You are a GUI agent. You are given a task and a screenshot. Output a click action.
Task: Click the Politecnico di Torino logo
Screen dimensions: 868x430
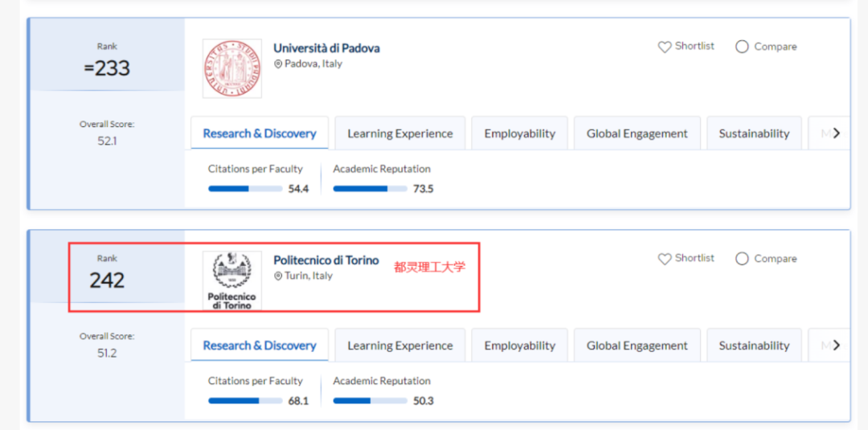(232, 281)
